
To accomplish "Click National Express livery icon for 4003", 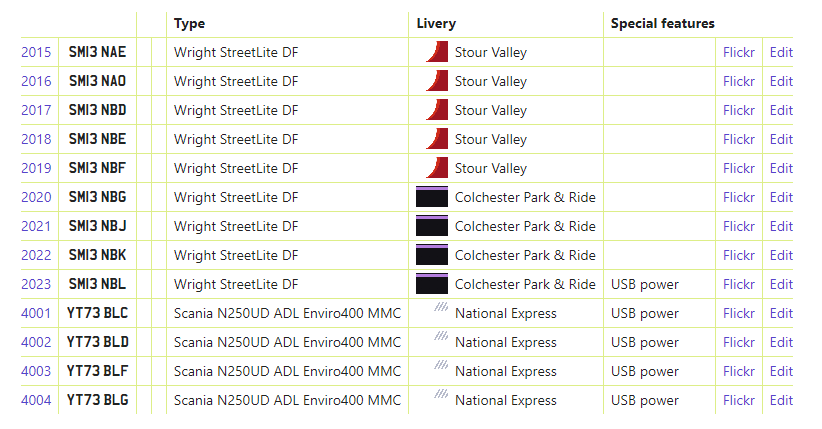I will pos(440,369).
